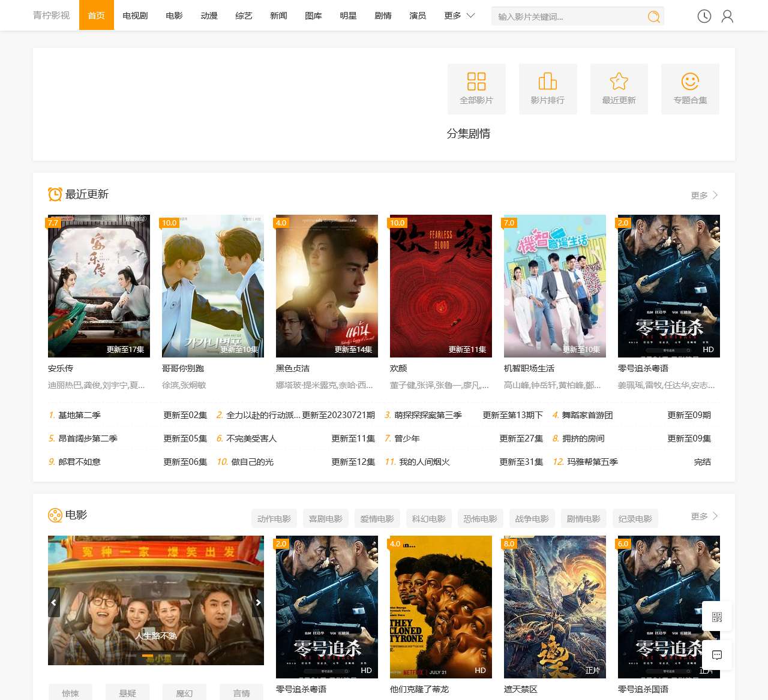Click the search magnifier icon
768x700 pixels.
[653, 17]
